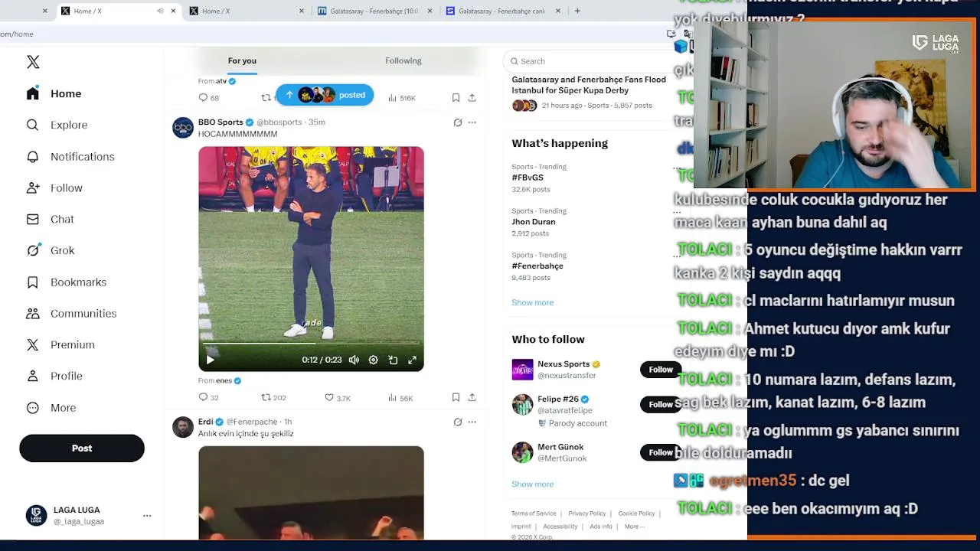Open trending topic #FBvGS
Screen dimensions: 980x551
click(x=528, y=178)
